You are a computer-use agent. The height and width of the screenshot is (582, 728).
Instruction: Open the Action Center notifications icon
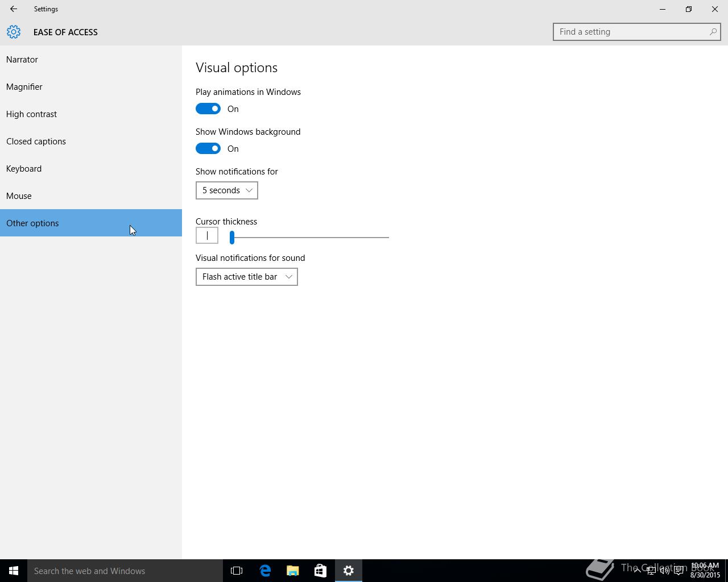(679, 571)
